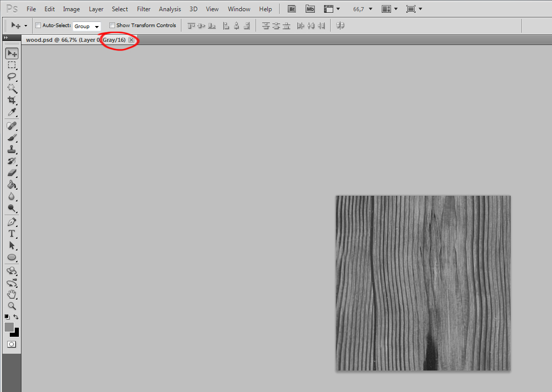
Task: Click Auto-Align Layers icon
Action: pyautogui.click(x=340, y=26)
